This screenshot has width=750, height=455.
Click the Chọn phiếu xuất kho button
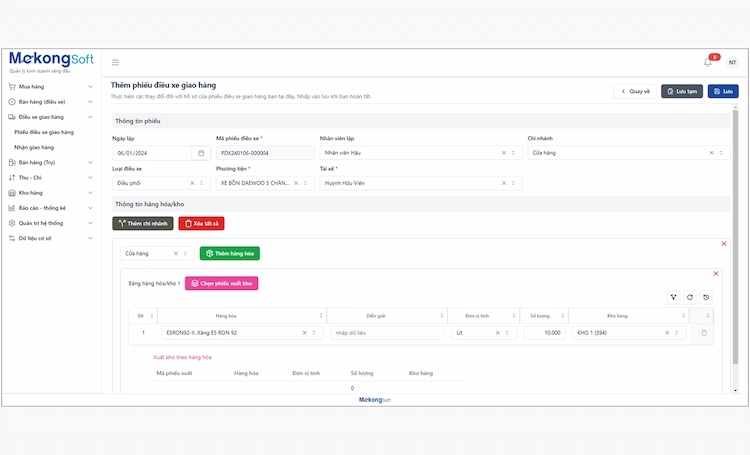pyautogui.click(x=221, y=283)
